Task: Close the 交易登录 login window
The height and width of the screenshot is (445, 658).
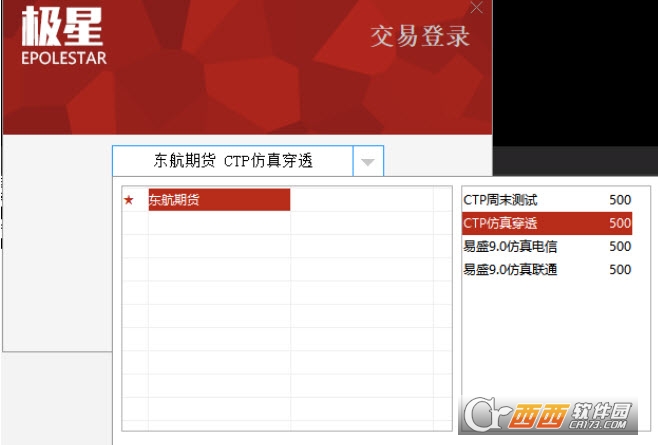Action: (477, 8)
